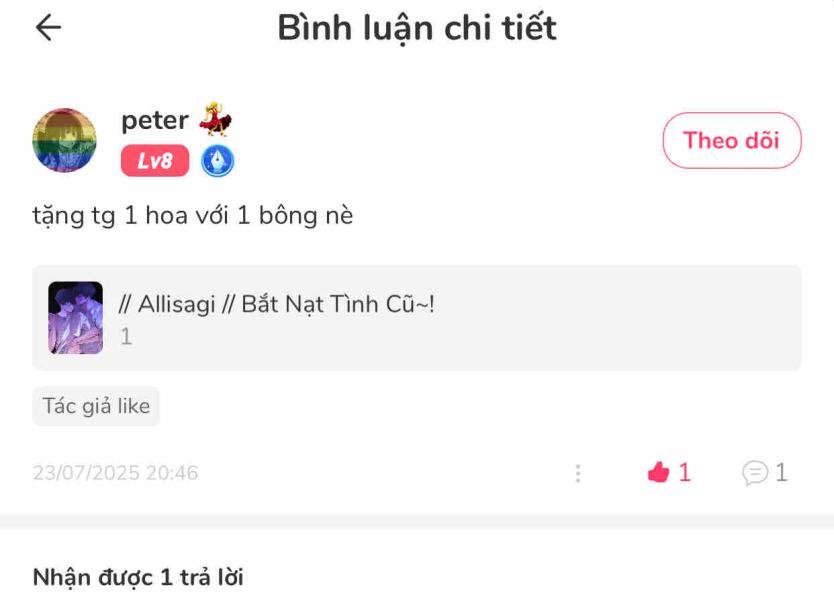Open the three-dot comment options menu

pyautogui.click(x=578, y=473)
